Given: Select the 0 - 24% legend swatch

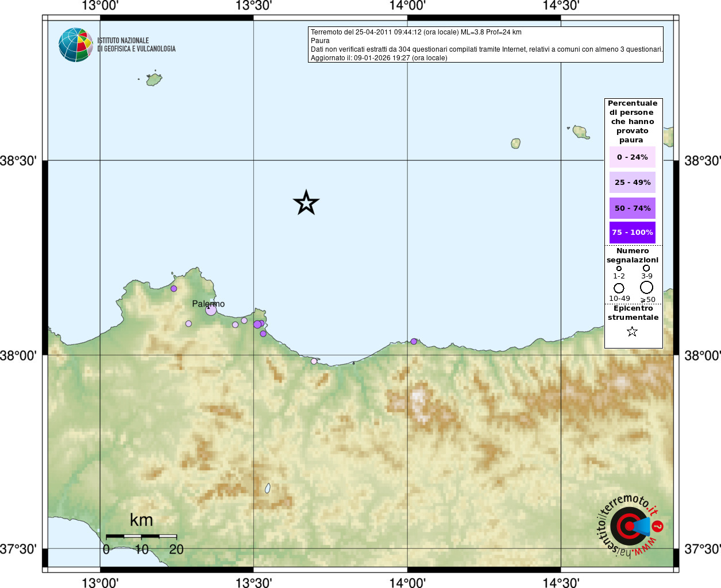Looking at the screenshot, I should point(633,157).
